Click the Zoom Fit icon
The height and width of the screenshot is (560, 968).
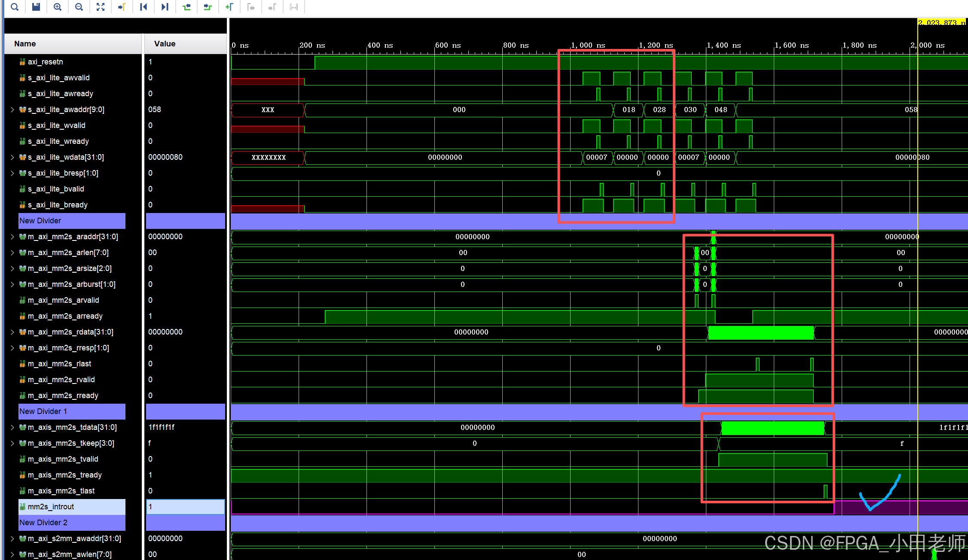[101, 7]
